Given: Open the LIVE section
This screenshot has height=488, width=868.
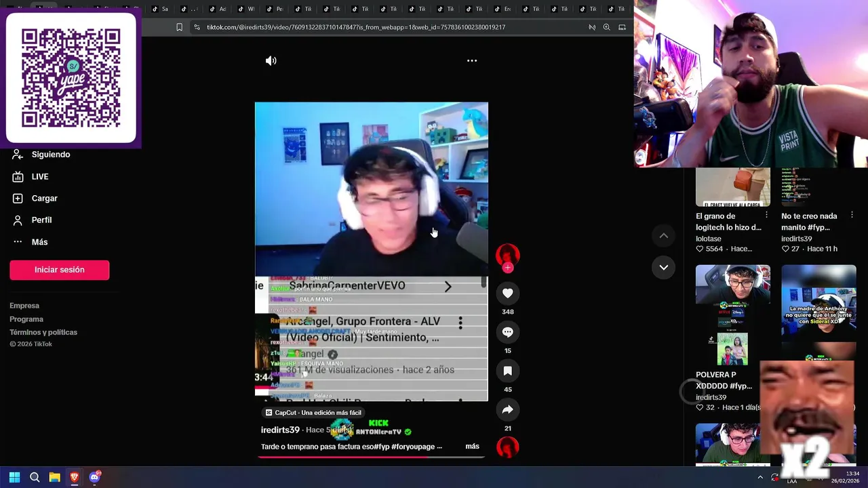Looking at the screenshot, I should pos(40,177).
